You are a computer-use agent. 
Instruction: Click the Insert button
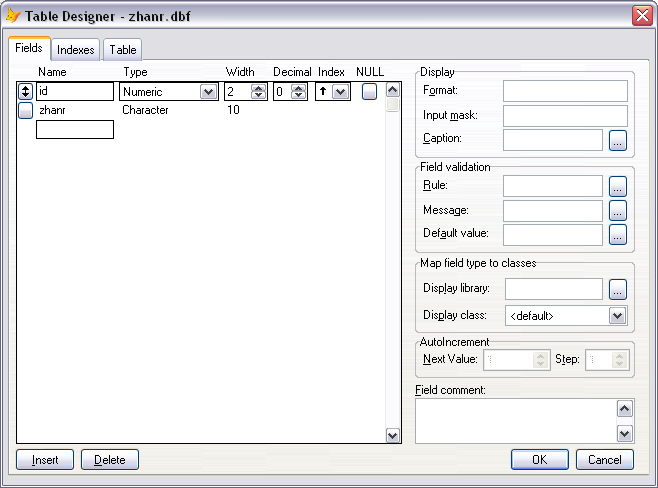(x=45, y=459)
